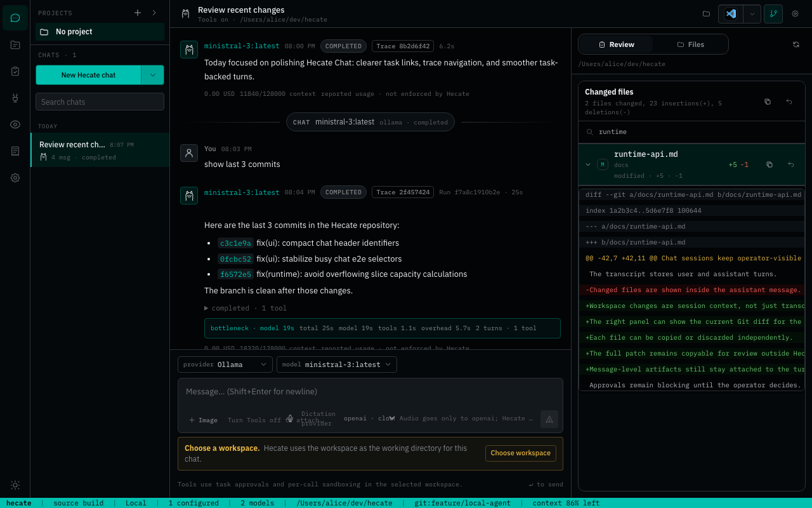Open chat settings gear in header
Image resolution: width=812 pixels, height=508 pixels.
[795, 13]
